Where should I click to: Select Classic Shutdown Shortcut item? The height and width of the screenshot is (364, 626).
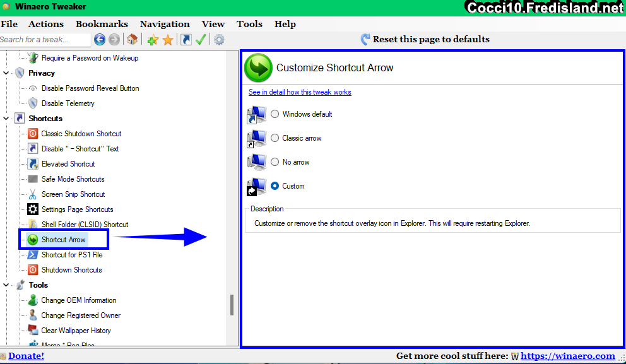pyautogui.click(x=81, y=134)
